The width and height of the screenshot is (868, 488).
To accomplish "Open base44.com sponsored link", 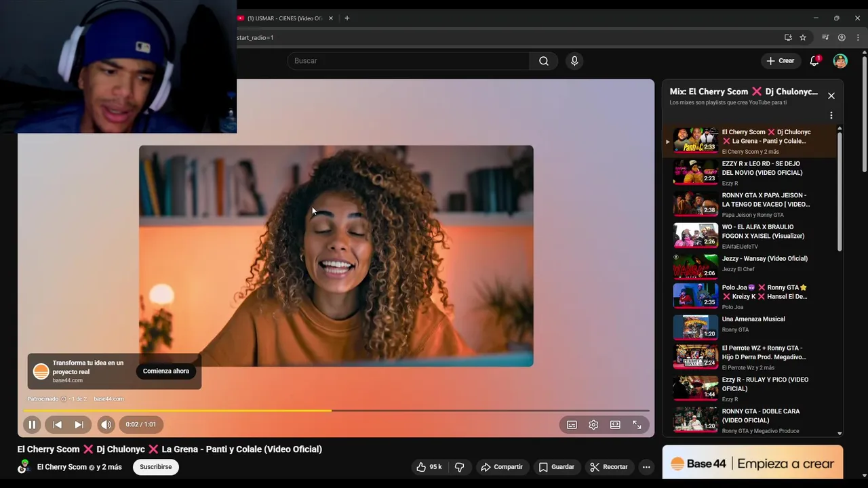I will point(108,399).
